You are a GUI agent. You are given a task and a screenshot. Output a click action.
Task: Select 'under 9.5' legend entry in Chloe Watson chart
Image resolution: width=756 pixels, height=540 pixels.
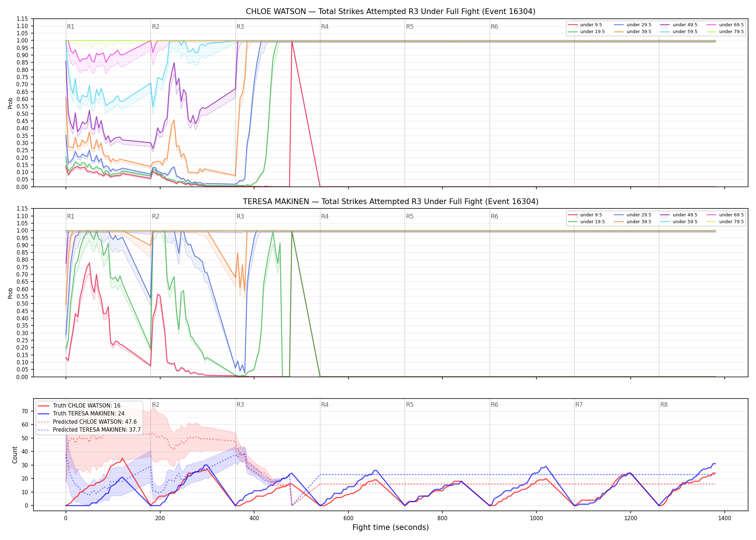[585, 25]
